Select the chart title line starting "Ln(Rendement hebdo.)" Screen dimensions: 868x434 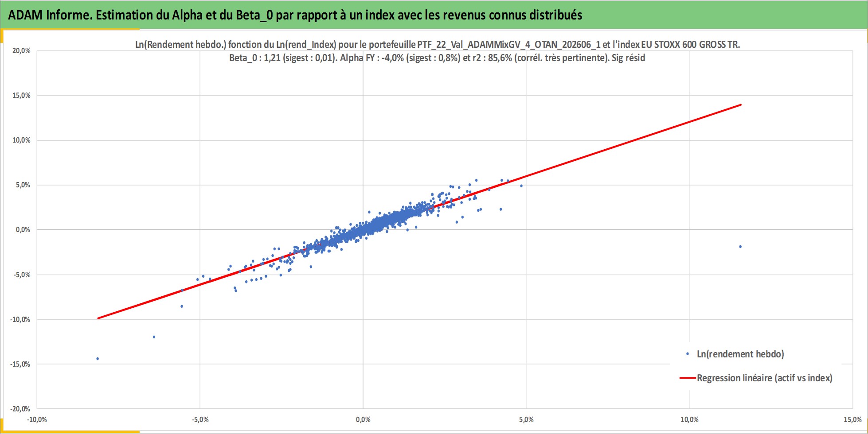click(x=438, y=44)
